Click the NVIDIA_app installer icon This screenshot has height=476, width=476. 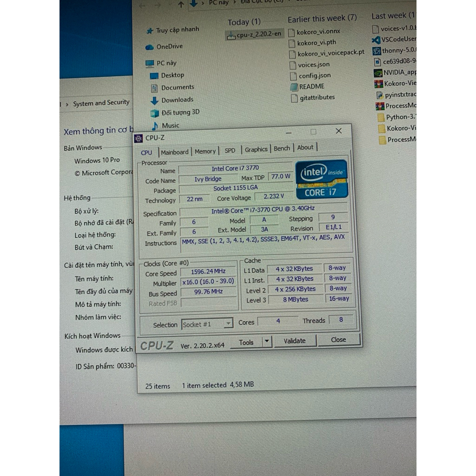tap(378, 73)
